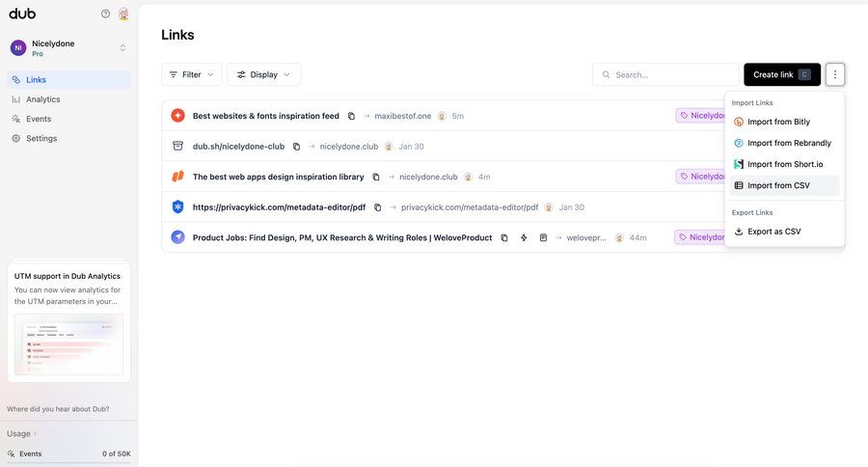Click the Events usage progress bar
Image resolution: width=868 pixels, height=467 pixels.
tap(69, 462)
